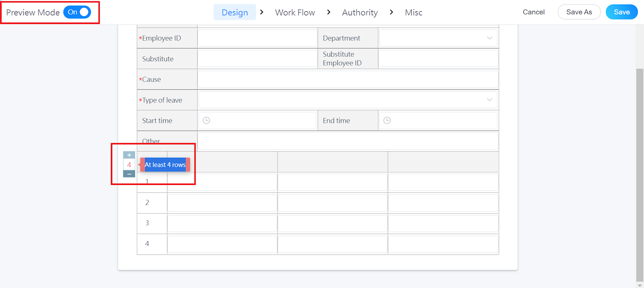This screenshot has width=644, height=288.
Task: Click the vertical scrollbar thumb
Action: coord(640,173)
